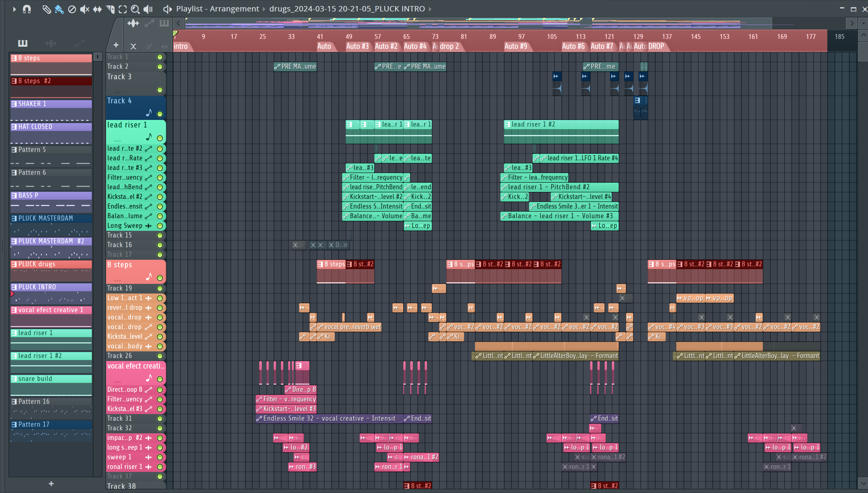The height and width of the screenshot is (493, 868).
Task: Select the SHAKER 1 pattern
Action: [x=51, y=110]
